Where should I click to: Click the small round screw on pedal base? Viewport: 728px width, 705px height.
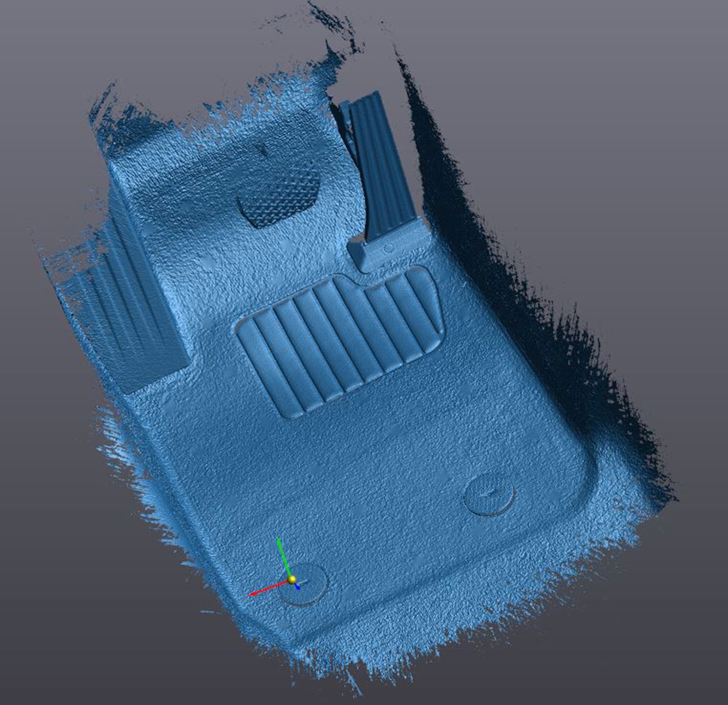[389, 248]
